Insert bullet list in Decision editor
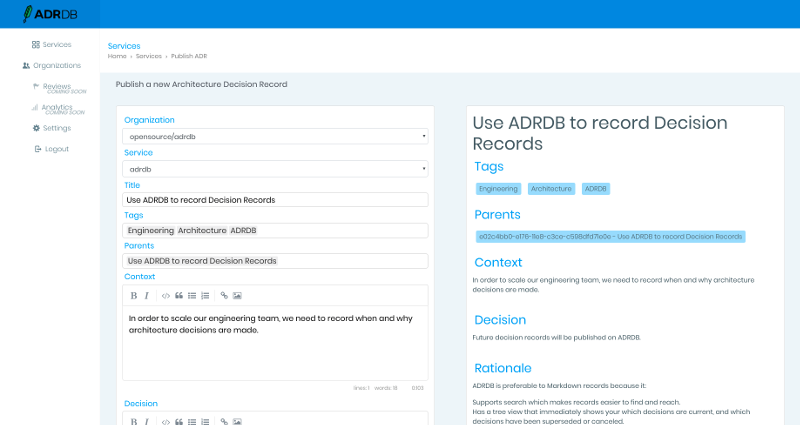The width and height of the screenshot is (800, 425). tap(192, 421)
